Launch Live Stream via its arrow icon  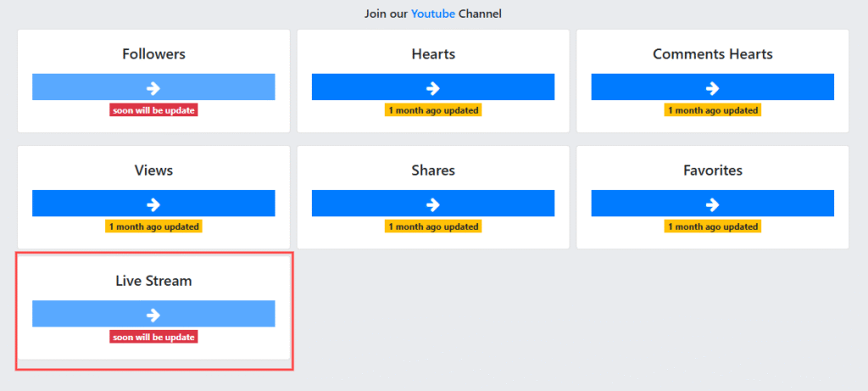coord(153,314)
